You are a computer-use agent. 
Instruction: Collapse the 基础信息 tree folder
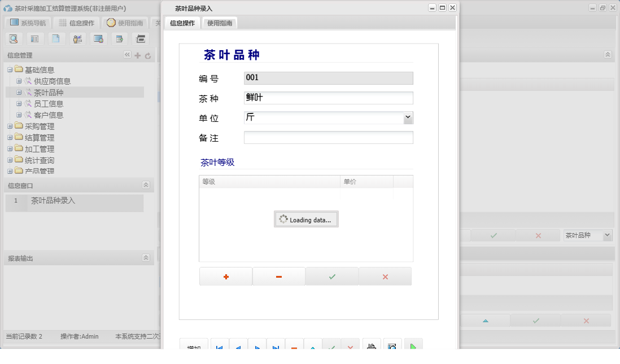tap(10, 70)
